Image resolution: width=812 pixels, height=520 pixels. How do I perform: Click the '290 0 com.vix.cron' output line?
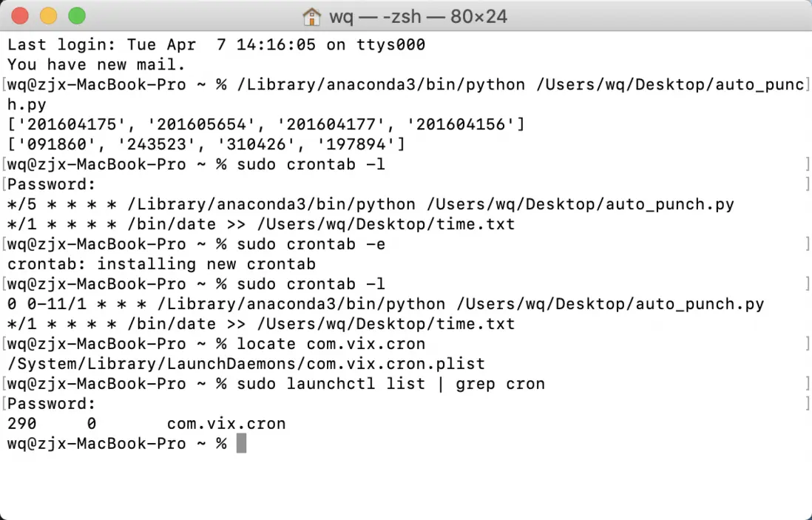pos(146,424)
